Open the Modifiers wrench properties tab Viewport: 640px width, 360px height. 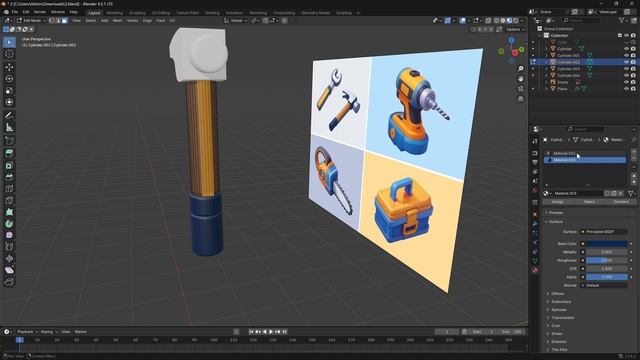[x=535, y=224]
